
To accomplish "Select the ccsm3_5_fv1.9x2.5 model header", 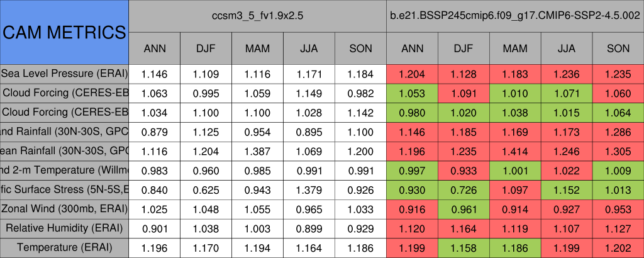I will (257, 16).
